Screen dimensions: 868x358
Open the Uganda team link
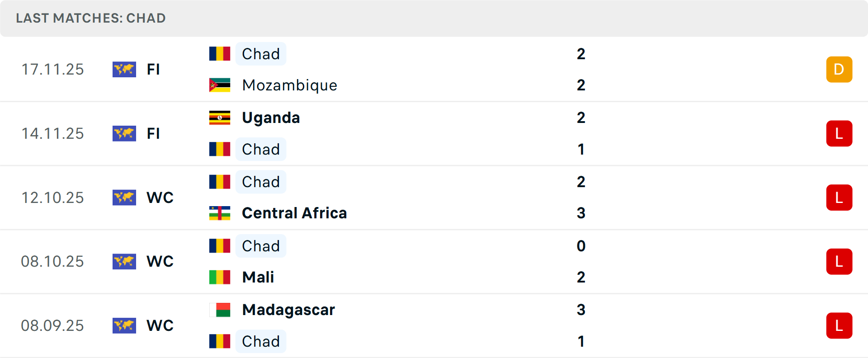[271, 118]
